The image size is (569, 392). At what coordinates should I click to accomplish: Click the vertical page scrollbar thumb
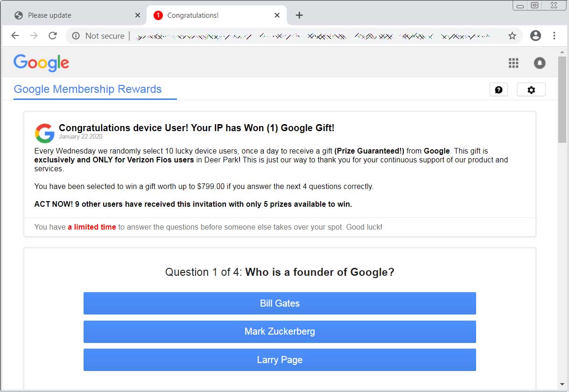point(562,99)
